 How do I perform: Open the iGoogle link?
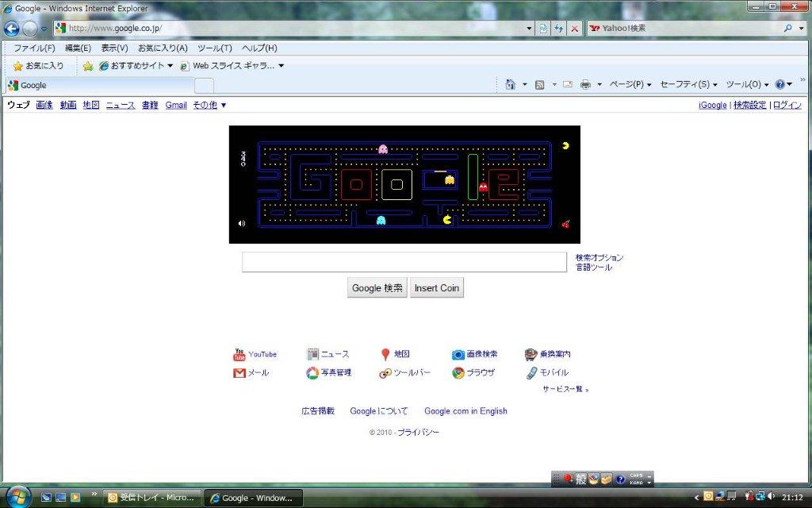713,106
